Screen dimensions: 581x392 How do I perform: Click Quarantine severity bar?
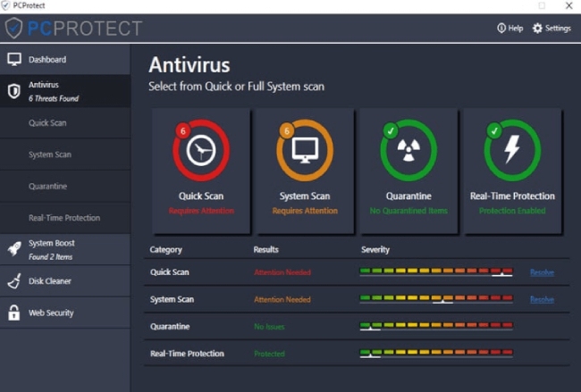tap(436, 327)
